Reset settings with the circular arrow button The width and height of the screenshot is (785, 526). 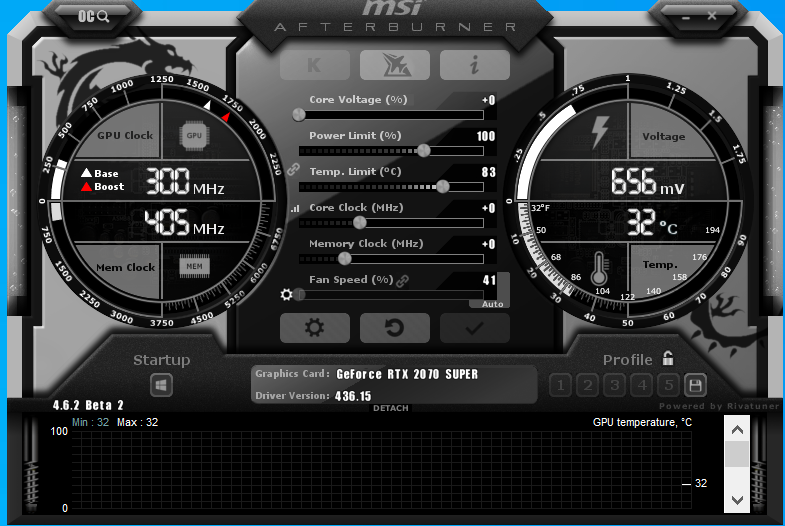395,328
